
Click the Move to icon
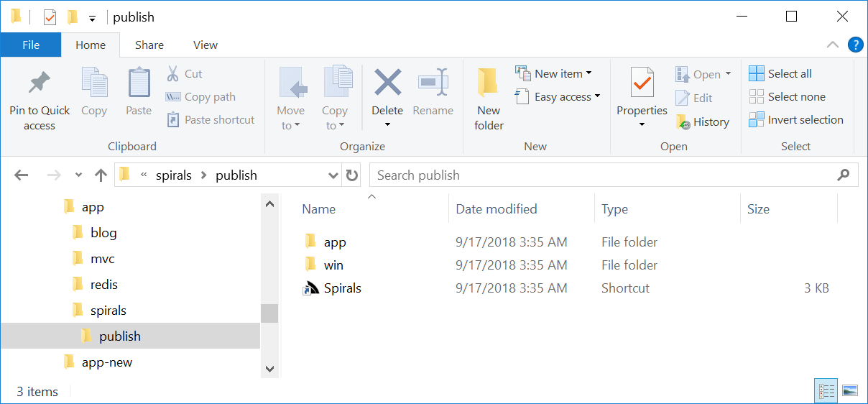click(x=292, y=83)
